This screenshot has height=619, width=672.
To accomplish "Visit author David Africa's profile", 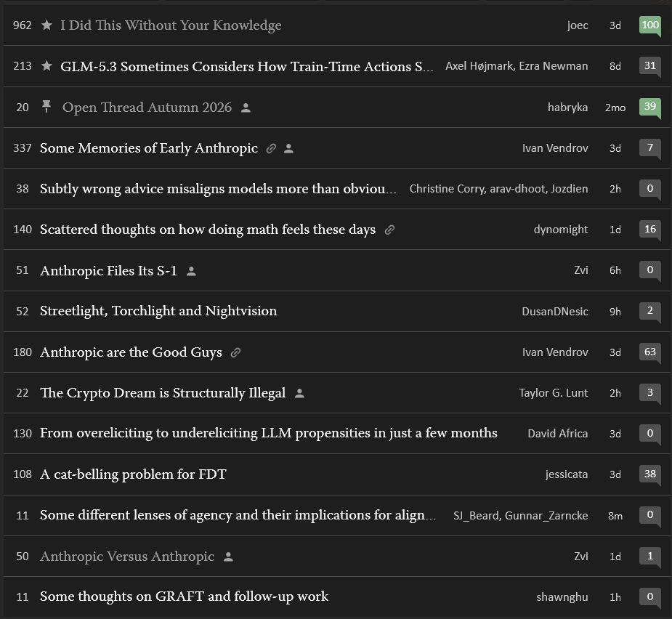I will tap(557, 434).
